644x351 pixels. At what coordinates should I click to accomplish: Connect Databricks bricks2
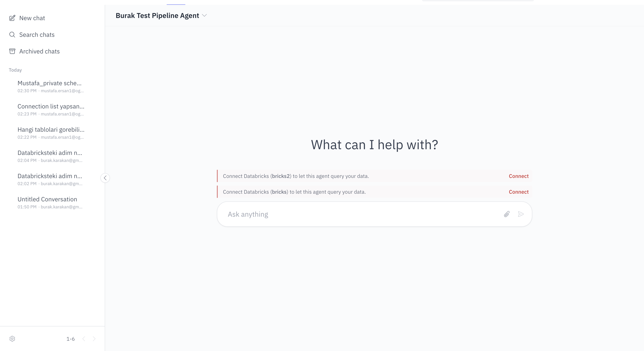(519, 176)
